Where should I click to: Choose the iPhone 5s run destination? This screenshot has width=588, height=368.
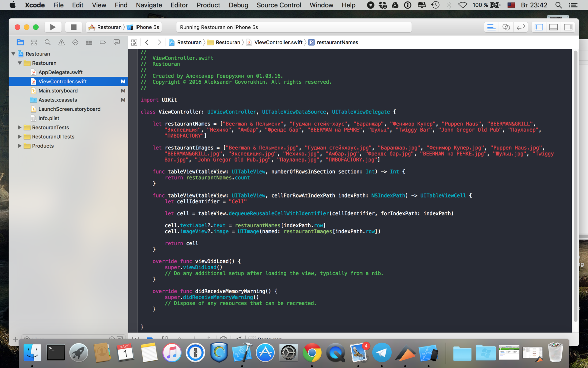143,27
